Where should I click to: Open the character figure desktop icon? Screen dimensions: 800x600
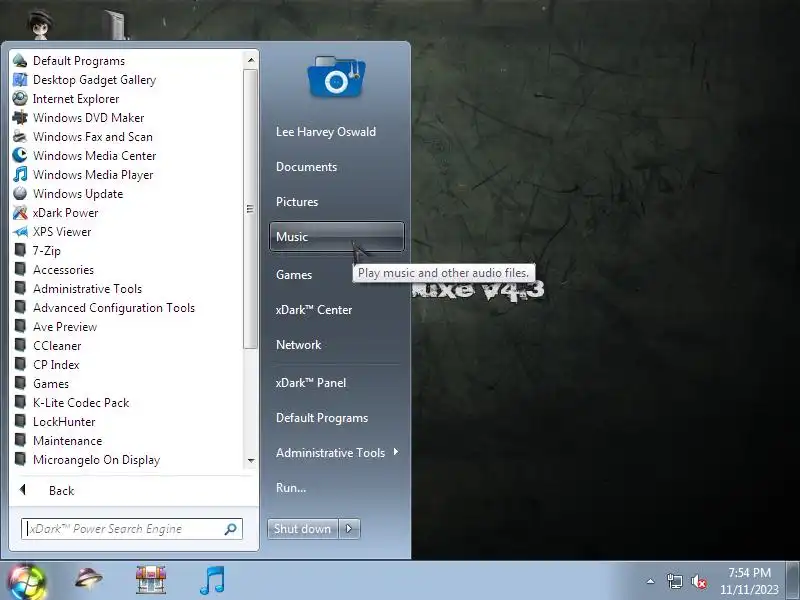40,24
